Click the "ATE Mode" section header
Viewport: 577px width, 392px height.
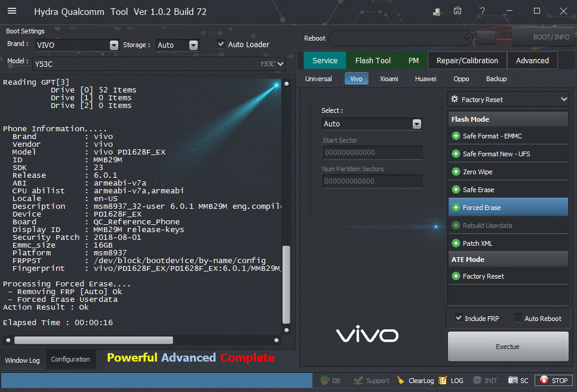[x=508, y=260]
